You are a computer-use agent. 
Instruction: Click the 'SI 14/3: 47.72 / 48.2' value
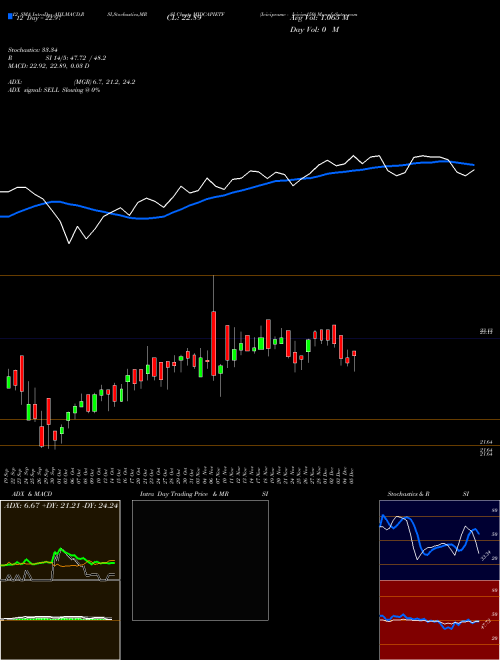click(76, 58)
